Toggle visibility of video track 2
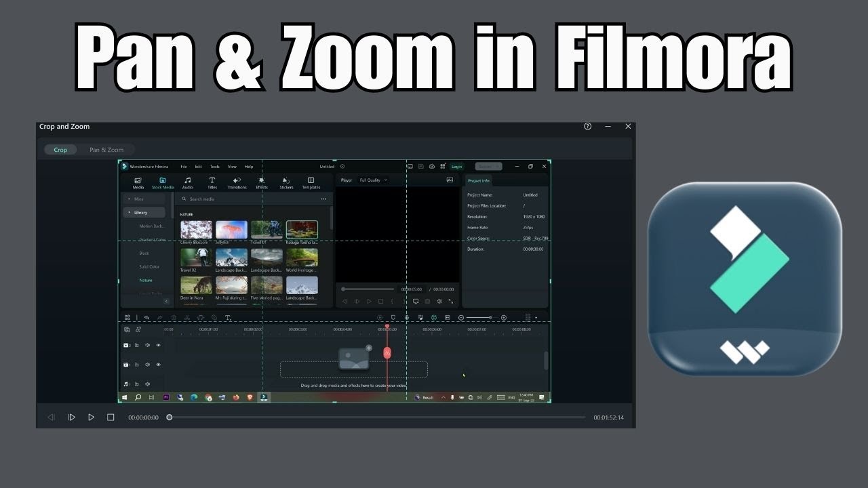Image resolution: width=868 pixels, height=488 pixels. (159, 346)
